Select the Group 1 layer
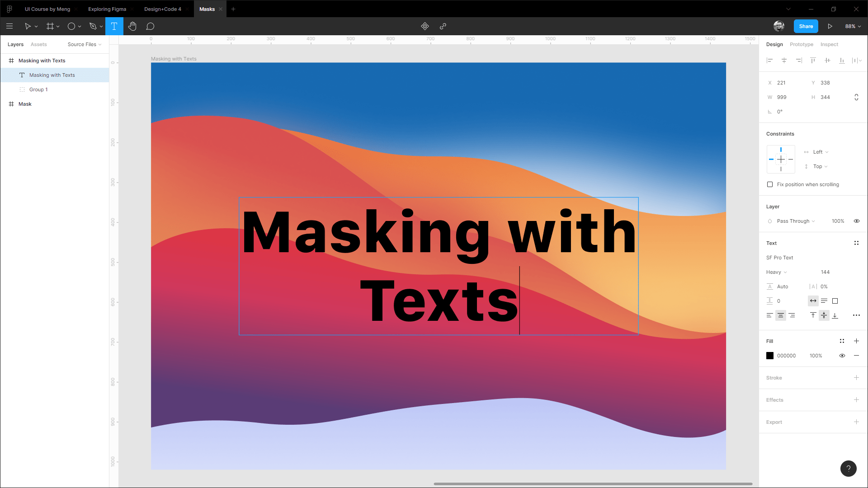Screen dimensions: 868x488 (x=38, y=89)
